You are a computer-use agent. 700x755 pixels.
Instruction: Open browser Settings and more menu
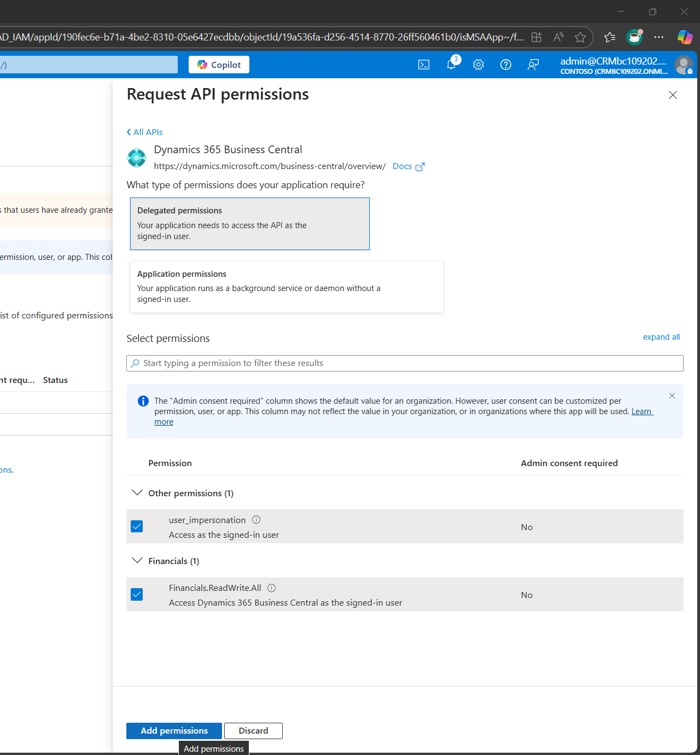tap(659, 37)
